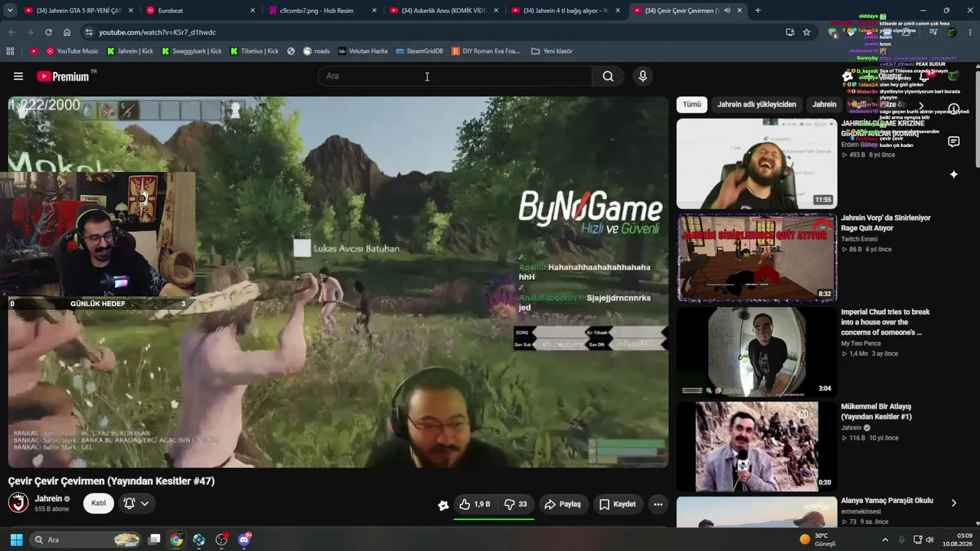Switch to Askerlik Anısı tab

coord(444,11)
